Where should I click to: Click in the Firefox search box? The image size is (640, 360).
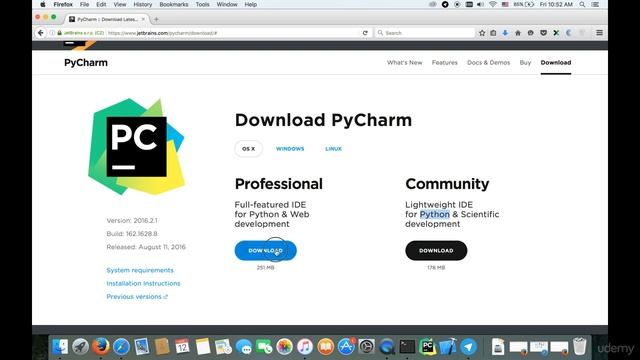pyautogui.click(x=425, y=33)
